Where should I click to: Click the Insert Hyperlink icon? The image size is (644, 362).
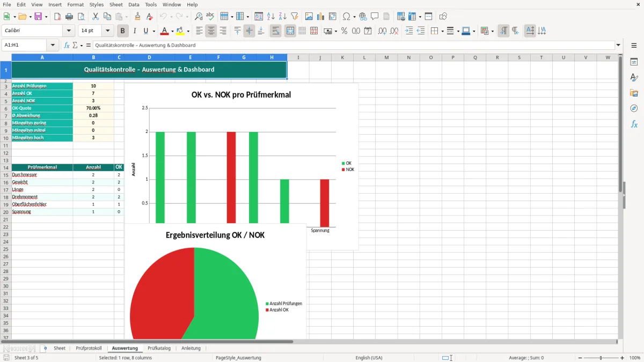point(363,17)
